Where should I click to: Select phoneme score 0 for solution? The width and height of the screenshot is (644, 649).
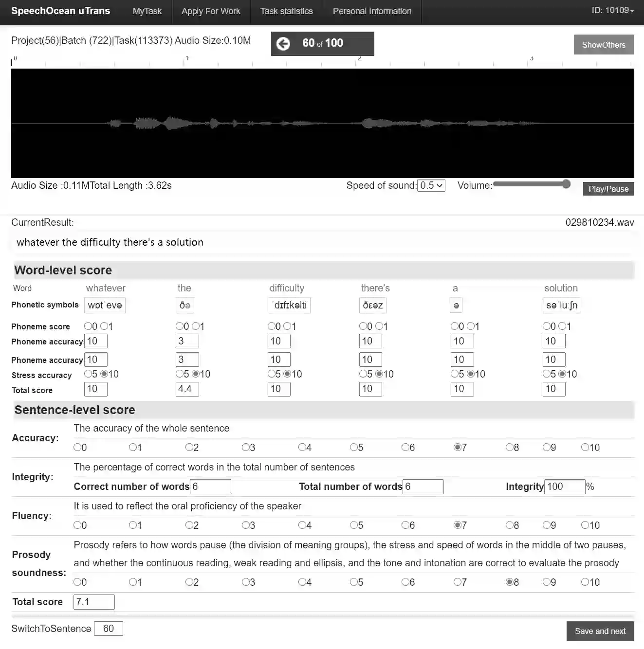(546, 326)
